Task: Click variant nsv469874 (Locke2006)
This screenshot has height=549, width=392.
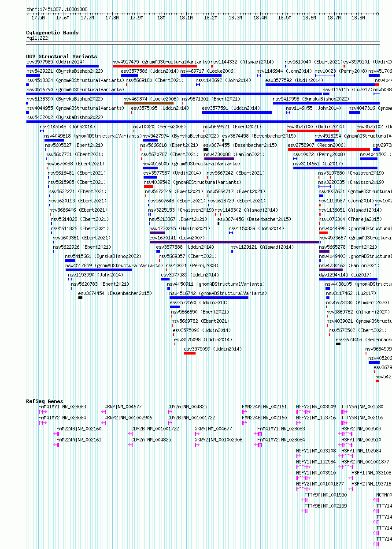Action: pyautogui.click(x=151, y=99)
